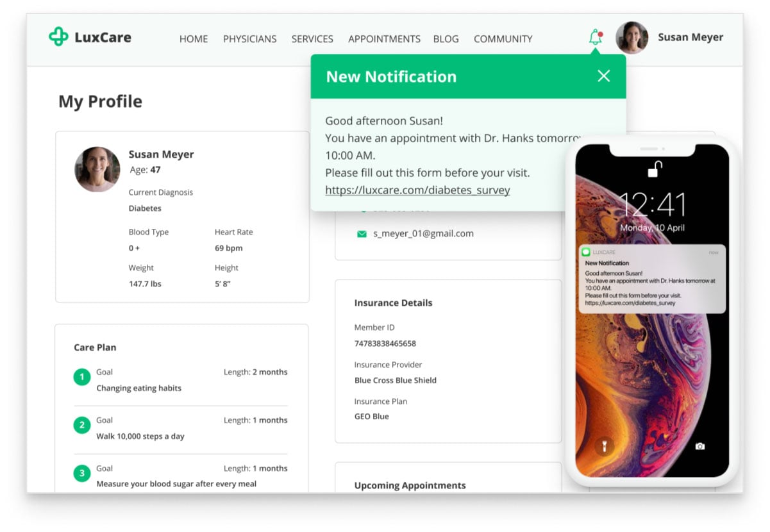Image resolution: width=770 pixels, height=532 pixels.
Task: Open the notification bell icon
Action: (596, 38)
